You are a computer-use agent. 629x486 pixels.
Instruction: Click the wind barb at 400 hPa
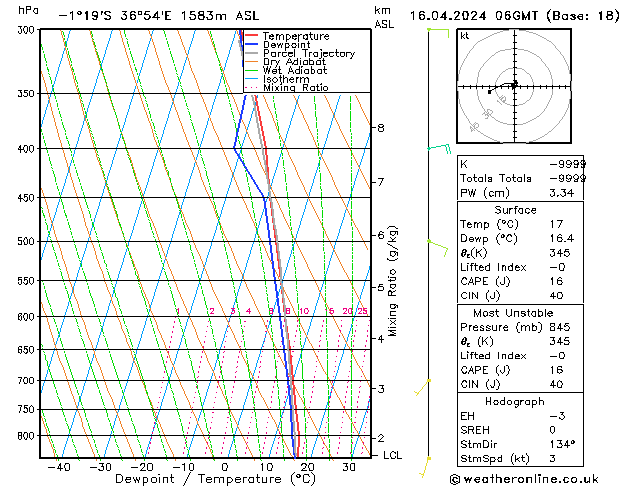click(x=439, y=149)
